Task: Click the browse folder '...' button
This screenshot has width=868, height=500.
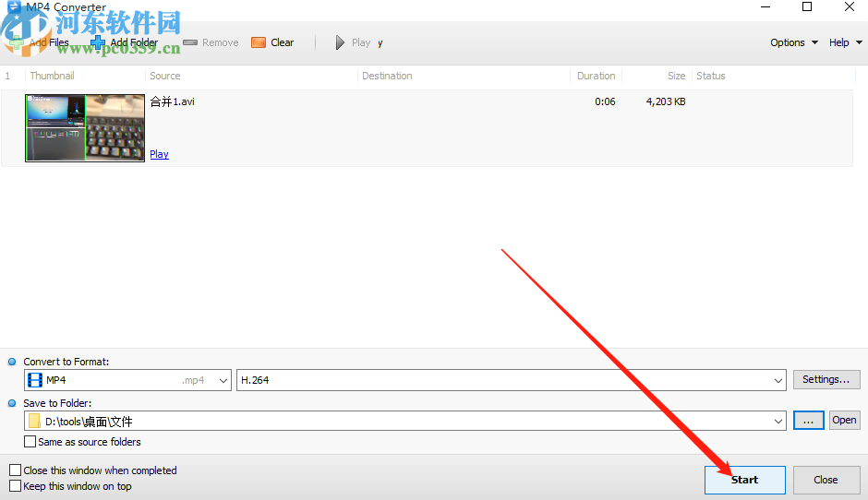Action: point(809,421)
